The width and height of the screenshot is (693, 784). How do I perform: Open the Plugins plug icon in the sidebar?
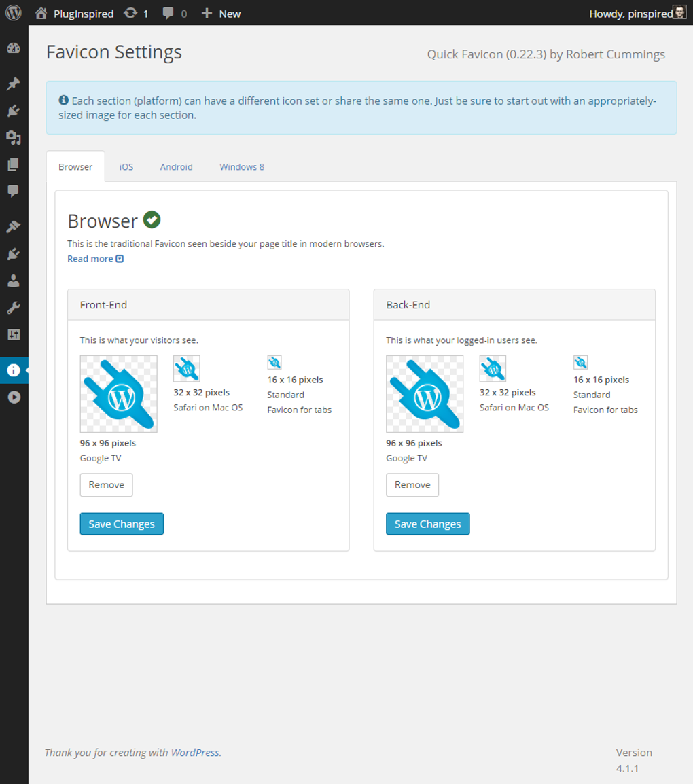[x=14, y=253]
